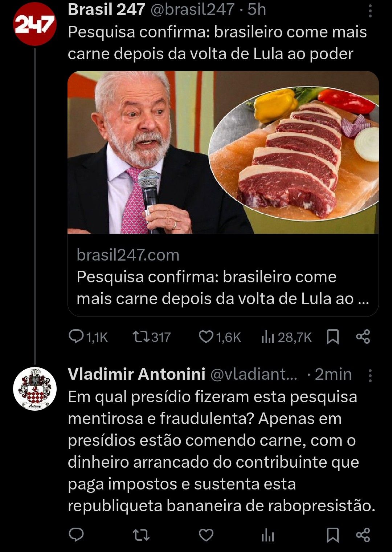This screenshot has width=392, height=552.
Task: Like the Brasil 247 tweet
Action: 206,337
